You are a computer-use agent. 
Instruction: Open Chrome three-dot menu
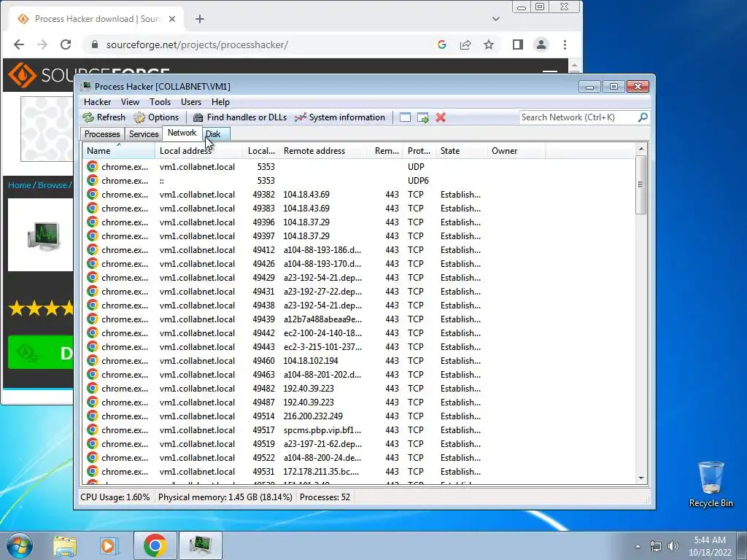point(565,44)
